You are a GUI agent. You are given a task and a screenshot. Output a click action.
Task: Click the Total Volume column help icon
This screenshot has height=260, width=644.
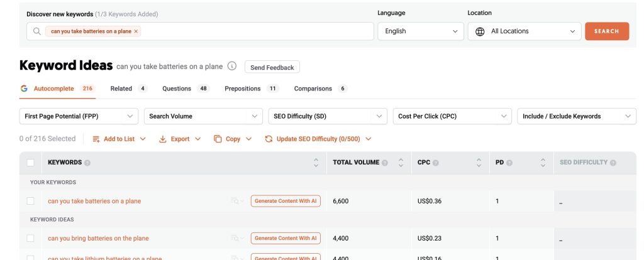(384, 163)
